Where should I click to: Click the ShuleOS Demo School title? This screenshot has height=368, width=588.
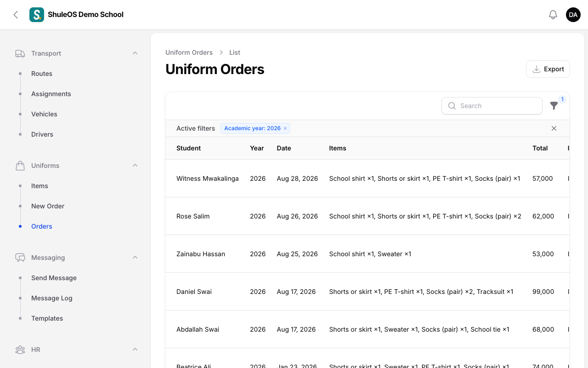pos(85,15)
